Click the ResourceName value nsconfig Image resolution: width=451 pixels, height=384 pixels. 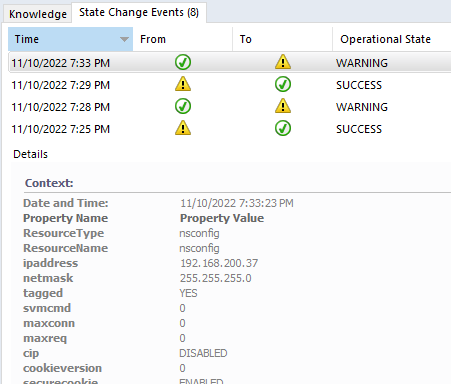(x=199, y=248)
